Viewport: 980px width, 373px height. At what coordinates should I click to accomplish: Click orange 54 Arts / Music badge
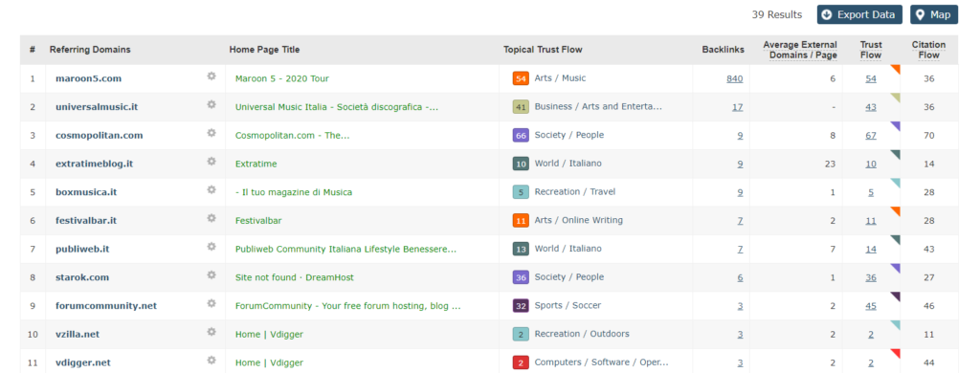pyautogui.click(x=521, y=78)
